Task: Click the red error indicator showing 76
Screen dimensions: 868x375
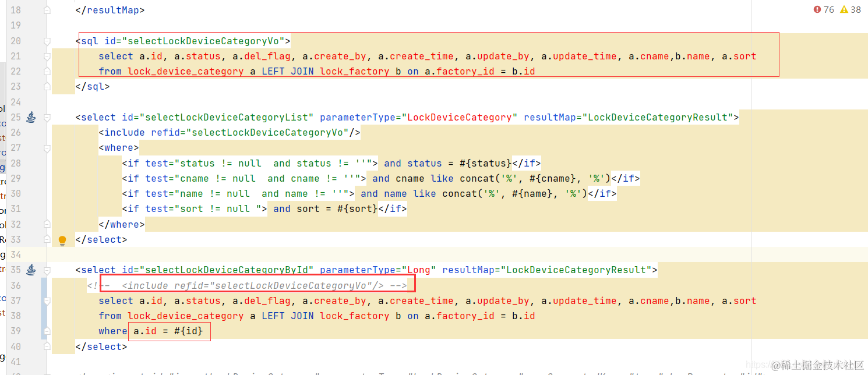Action: coord(824,9)
